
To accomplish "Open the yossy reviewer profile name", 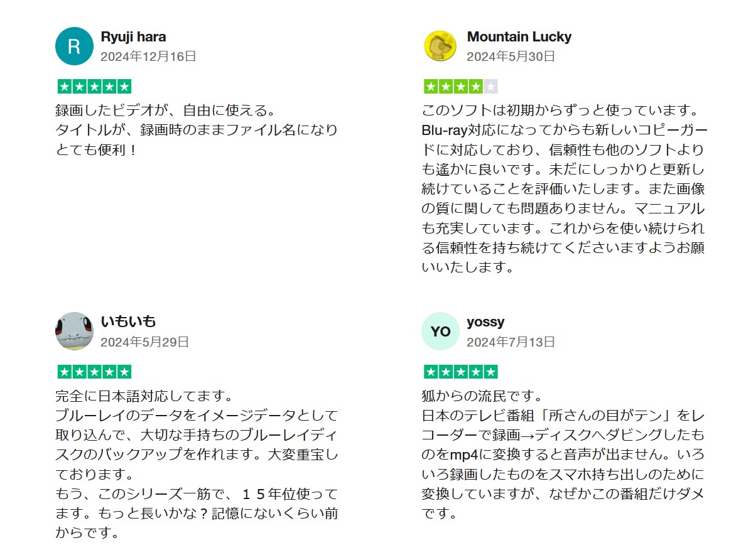I will 485,322.
